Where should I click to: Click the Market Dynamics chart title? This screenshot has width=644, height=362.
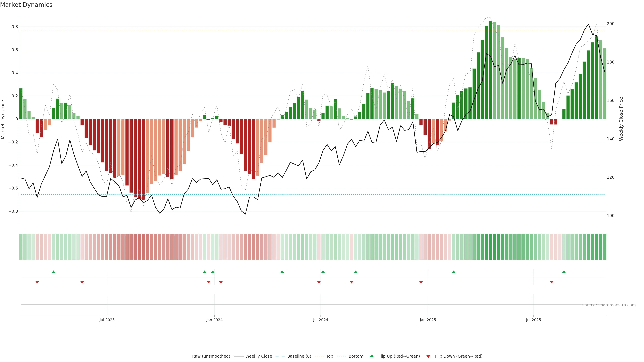tap(26, 5)
